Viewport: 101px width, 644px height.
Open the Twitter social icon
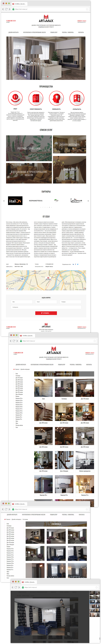(78, 264)
